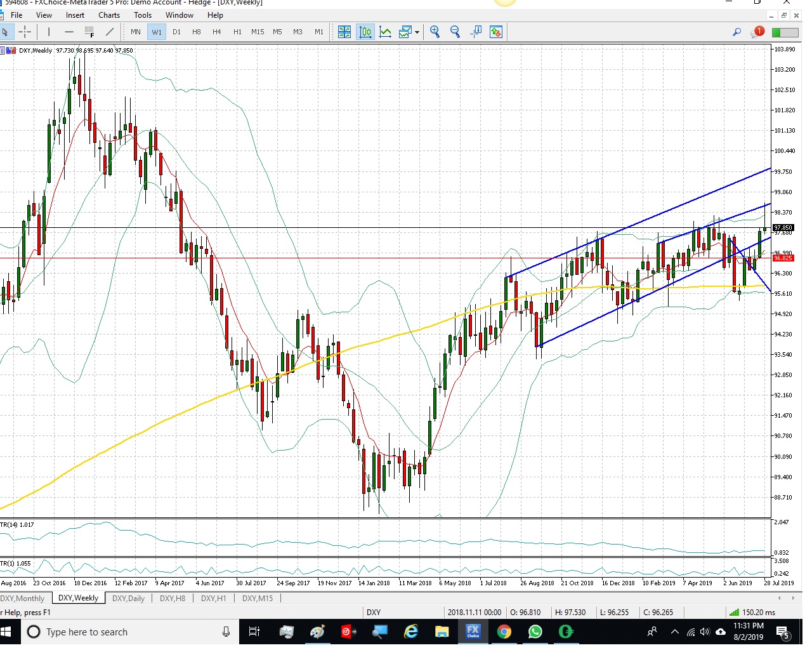Open File Explorer from taskbar
The width and height of the screenshot is (812, 650).
coord(442,632)
